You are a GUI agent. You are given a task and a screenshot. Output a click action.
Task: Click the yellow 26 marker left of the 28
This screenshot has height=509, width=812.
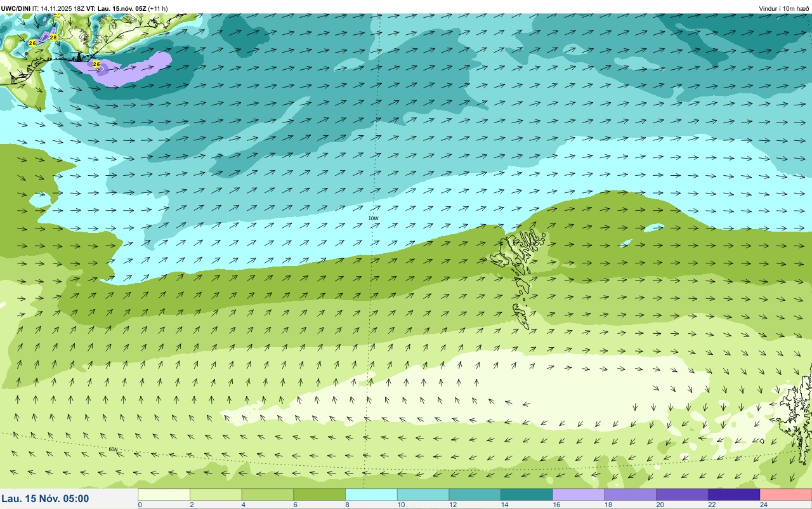pyautogui.click(x=32, y=43)
